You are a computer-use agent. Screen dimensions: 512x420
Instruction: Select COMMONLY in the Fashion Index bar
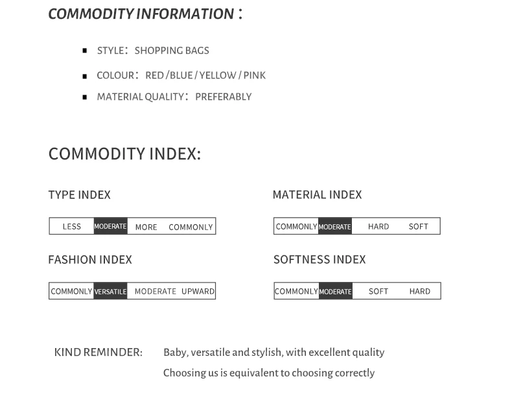pos(71,291)
